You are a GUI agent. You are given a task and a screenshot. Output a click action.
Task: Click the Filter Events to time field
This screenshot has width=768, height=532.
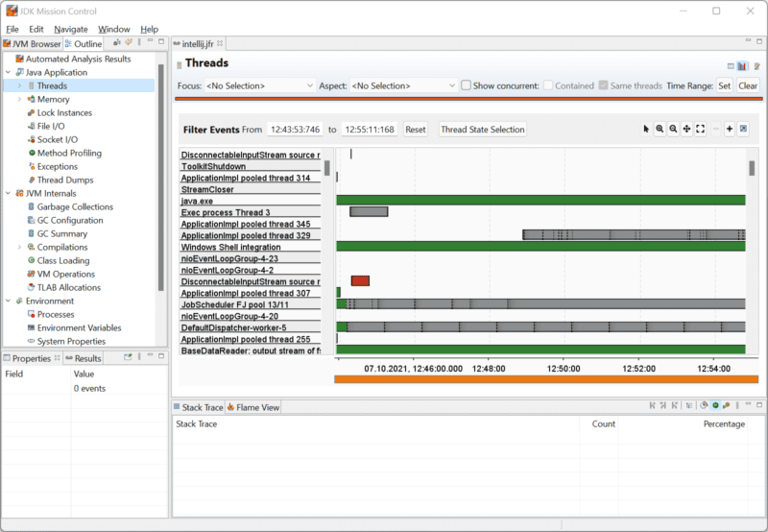coord(370,130)
